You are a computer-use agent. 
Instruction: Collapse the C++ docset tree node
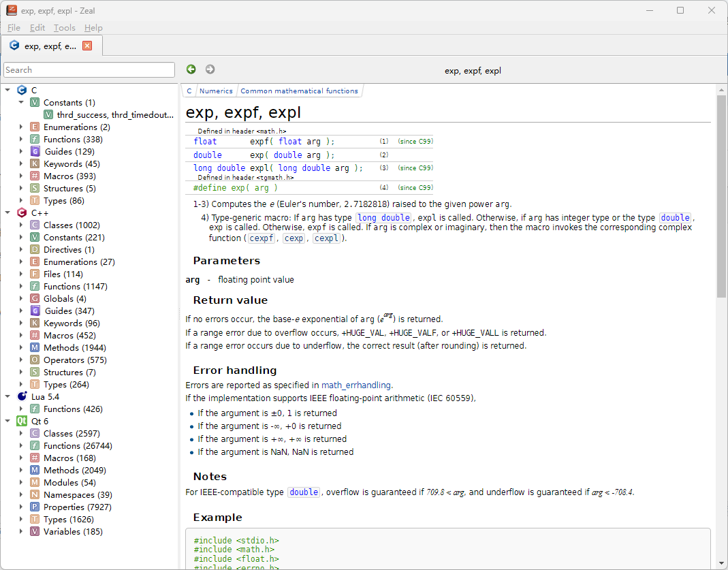pos(7,212)
